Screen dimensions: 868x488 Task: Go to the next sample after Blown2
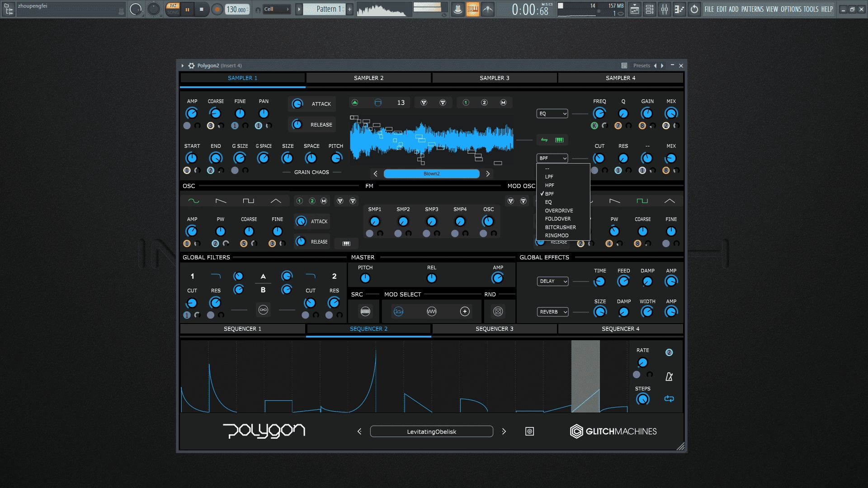click(x=488, y=174)
